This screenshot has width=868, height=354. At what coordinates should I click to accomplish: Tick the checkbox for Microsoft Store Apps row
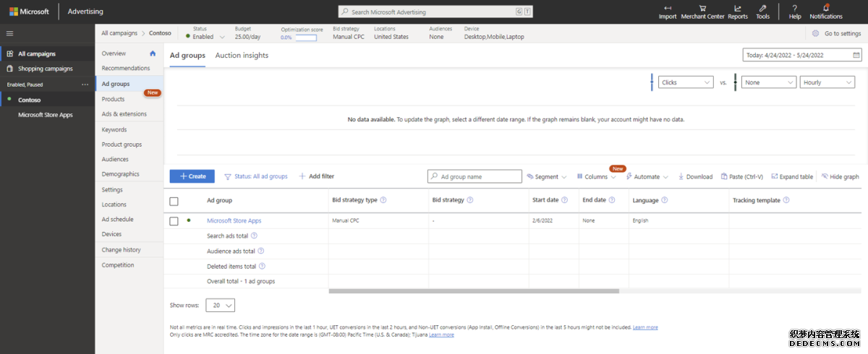point(174,221)
